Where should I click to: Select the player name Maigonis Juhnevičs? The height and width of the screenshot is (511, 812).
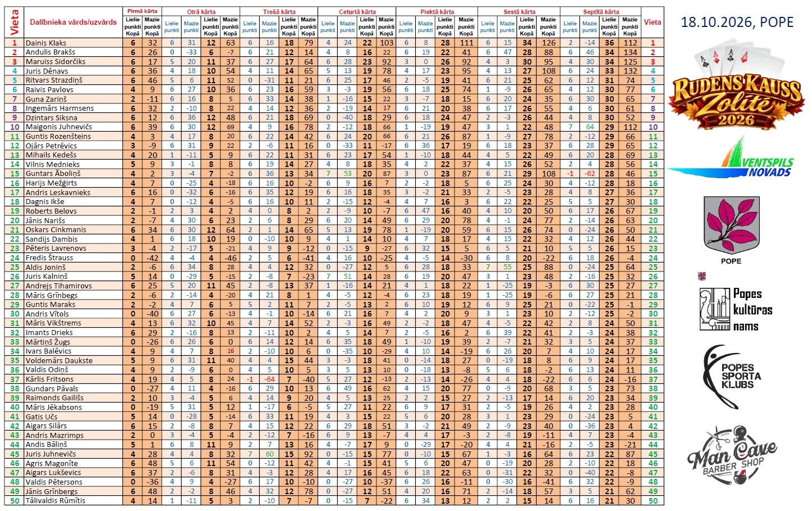point(58,127)
